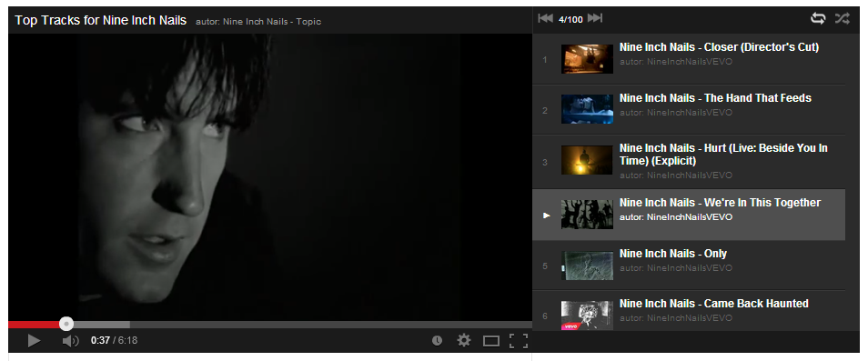Select Nine Inch Nails - Only in the playlist

coord(689,266)
